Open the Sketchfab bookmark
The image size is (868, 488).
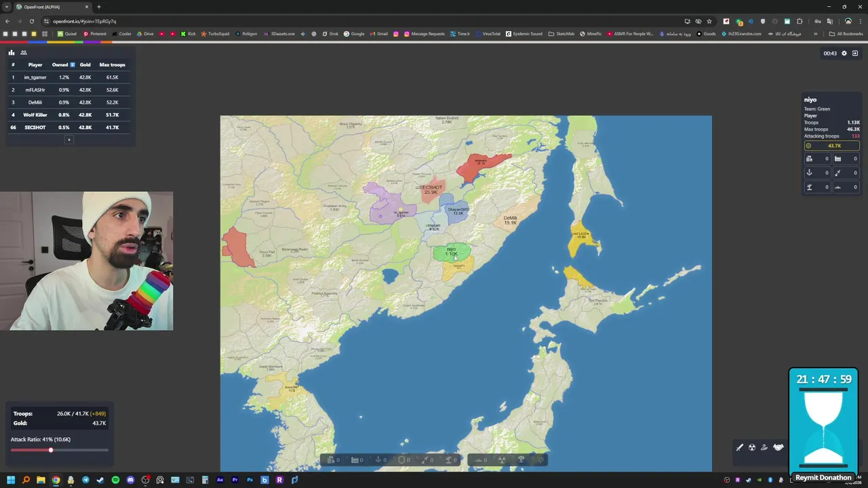[561, 34]
